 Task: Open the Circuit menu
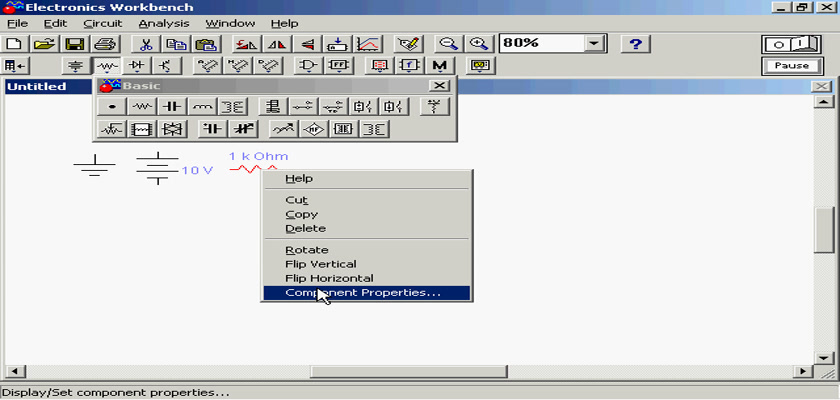103,24
